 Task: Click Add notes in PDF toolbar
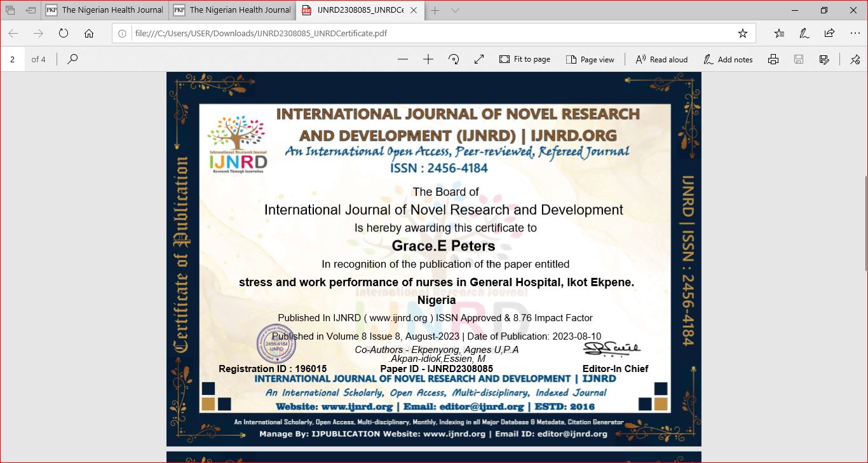point(728,59)
